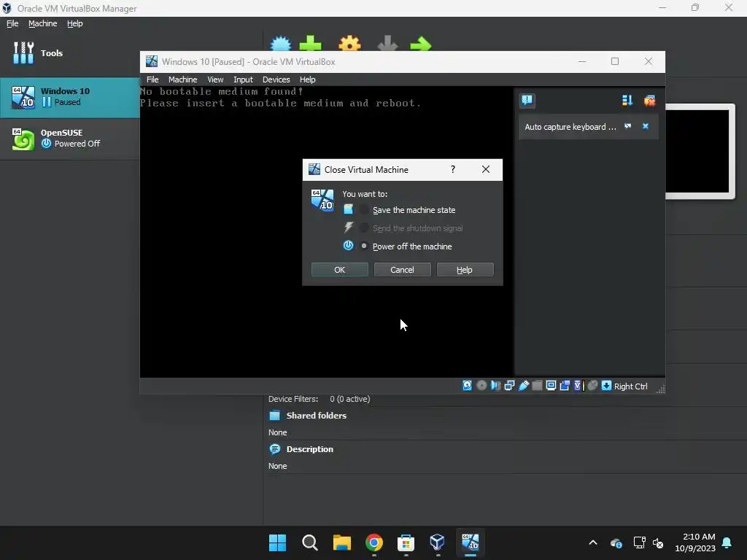The height and width of the screenshot is (560, 747).
Task: Select Save the machine state radio button
Action: (364, 209)
